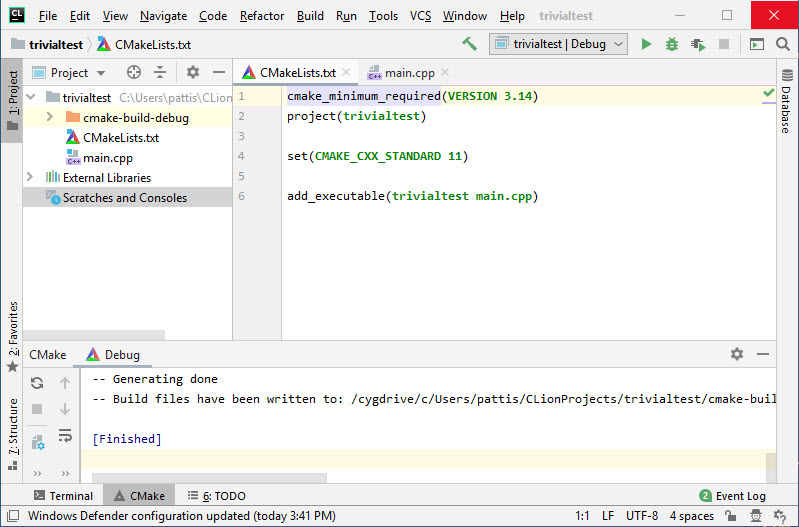Toggle tool window bars via bottom-left corner icon
This screenshot has height=527, width=799.
(11, 516)
